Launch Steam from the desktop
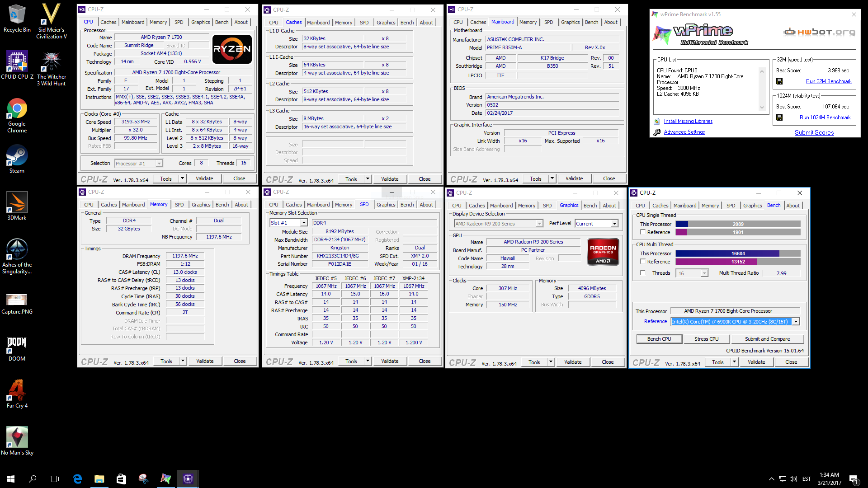The image size is (868, 488). pyautogui.click(x=17, y=159)
